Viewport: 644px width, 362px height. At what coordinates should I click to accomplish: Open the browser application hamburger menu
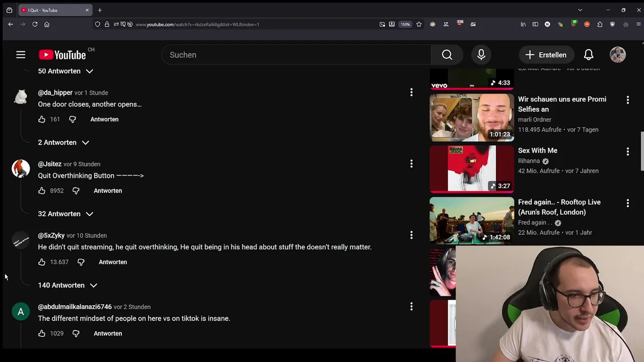[x=638, y=24]
